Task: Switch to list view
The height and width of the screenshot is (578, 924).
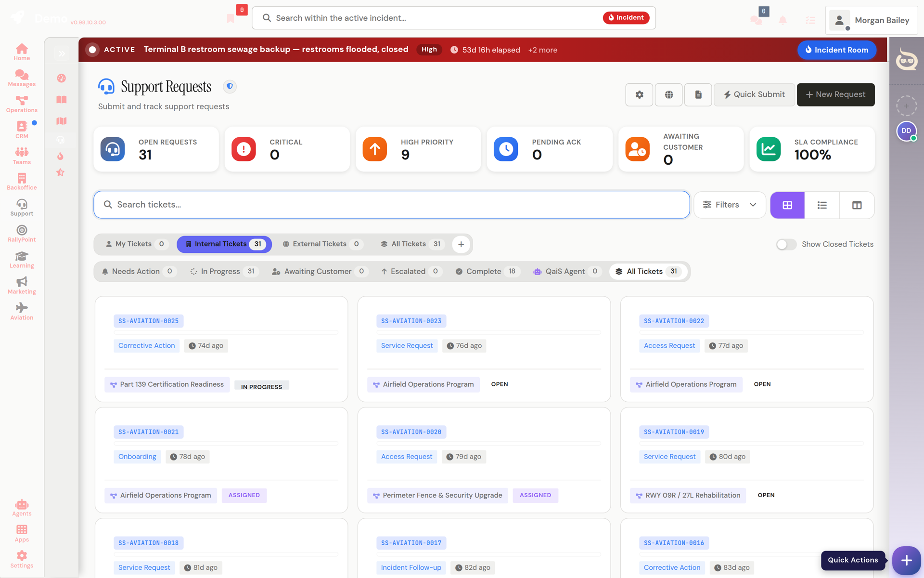Action: click(822, 205)
